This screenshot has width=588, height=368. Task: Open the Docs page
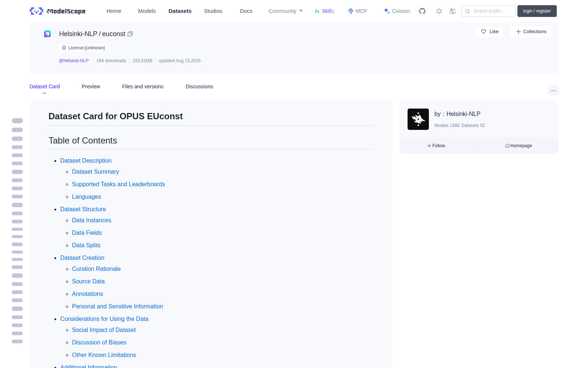[246, 11]
